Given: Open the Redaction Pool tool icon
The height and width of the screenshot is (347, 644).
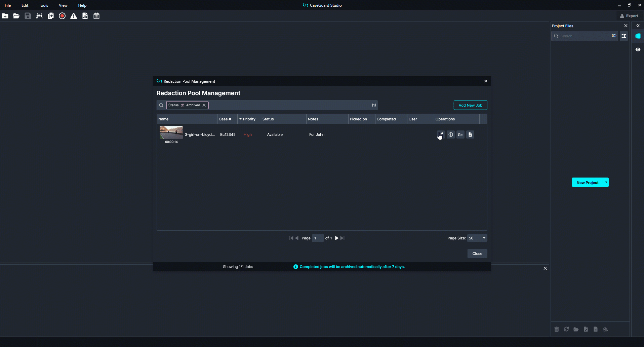Looking at the screenshot, I should (39, 16).
